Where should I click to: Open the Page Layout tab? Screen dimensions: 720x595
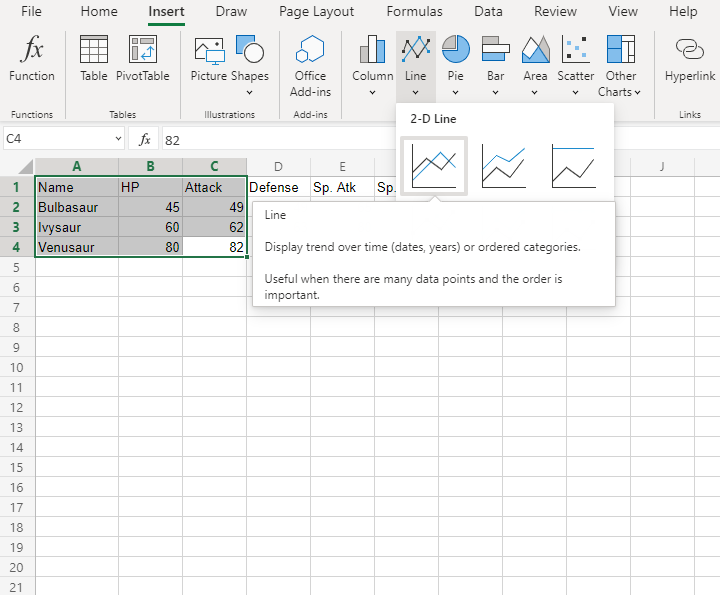(x=316, y=12)
